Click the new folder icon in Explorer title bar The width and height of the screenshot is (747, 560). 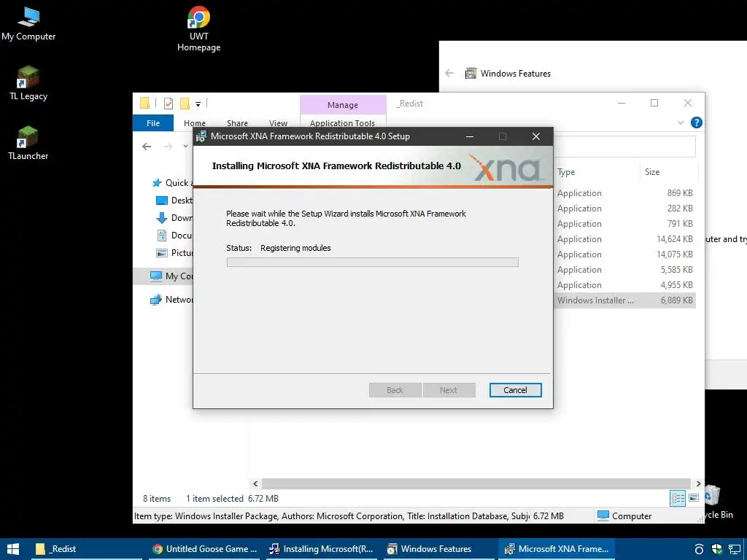tap(185, 104)
